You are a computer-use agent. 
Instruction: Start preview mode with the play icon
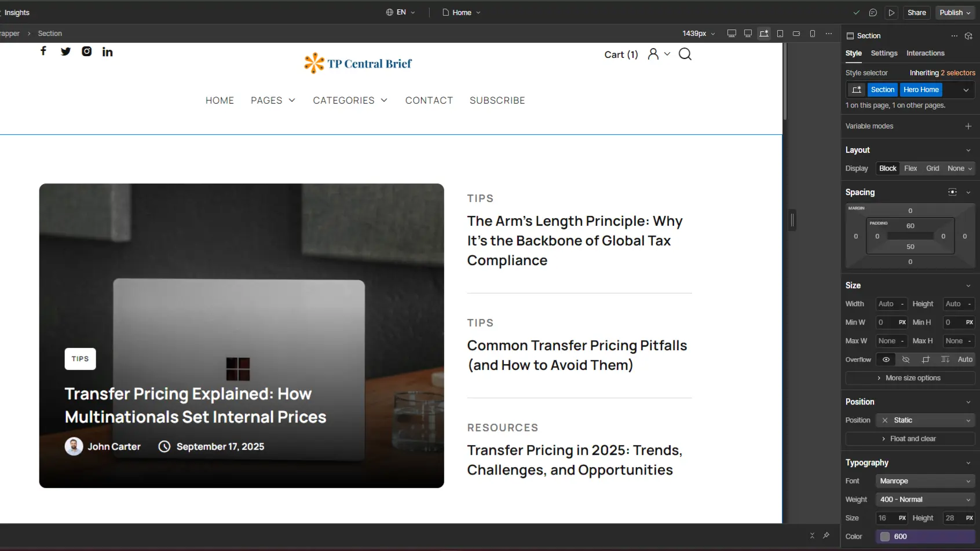click(x=891, y=12)
